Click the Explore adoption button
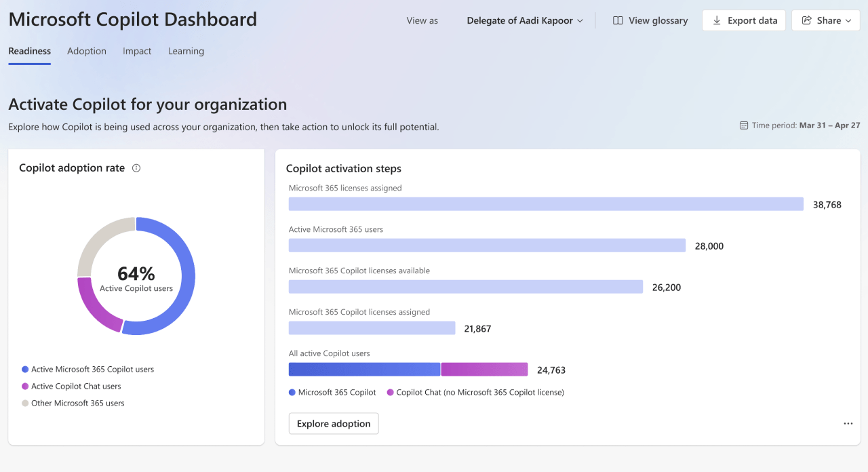The height and width of the screenshot is (472, 868). [334, 423]
